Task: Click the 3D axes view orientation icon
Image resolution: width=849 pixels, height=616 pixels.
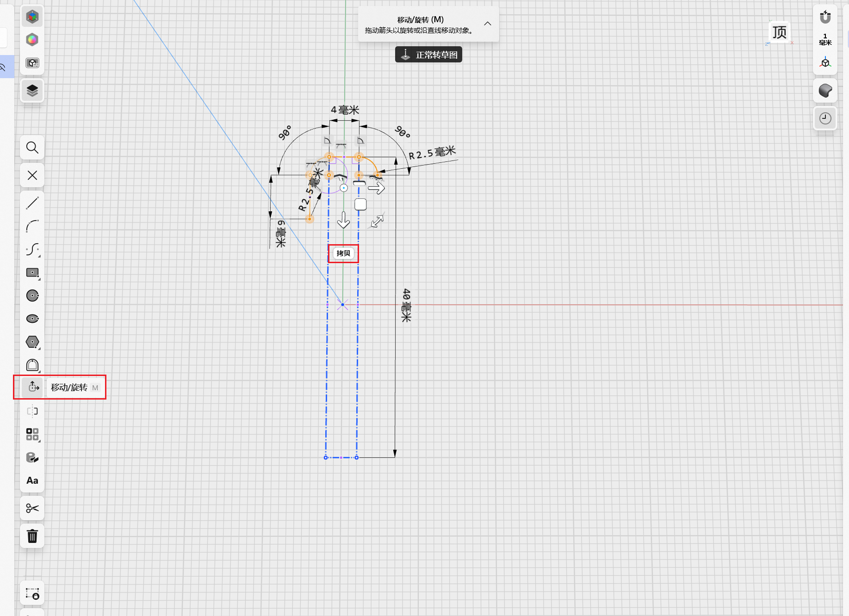Action: [x=825, y=62]
